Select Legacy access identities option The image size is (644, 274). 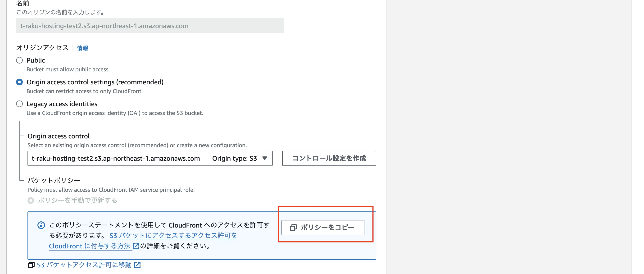19,104
